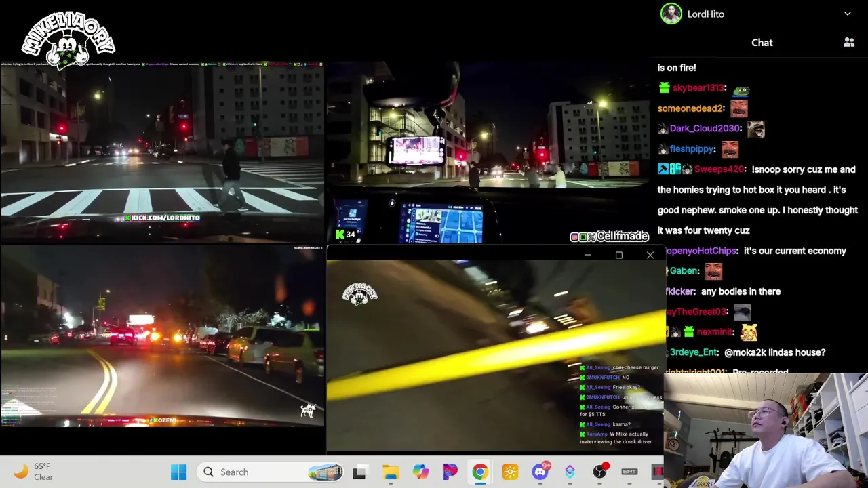This screenshot has height=488, width=868.
Task: Open the SRT app taskbar icon
Action: click(629, 472)
